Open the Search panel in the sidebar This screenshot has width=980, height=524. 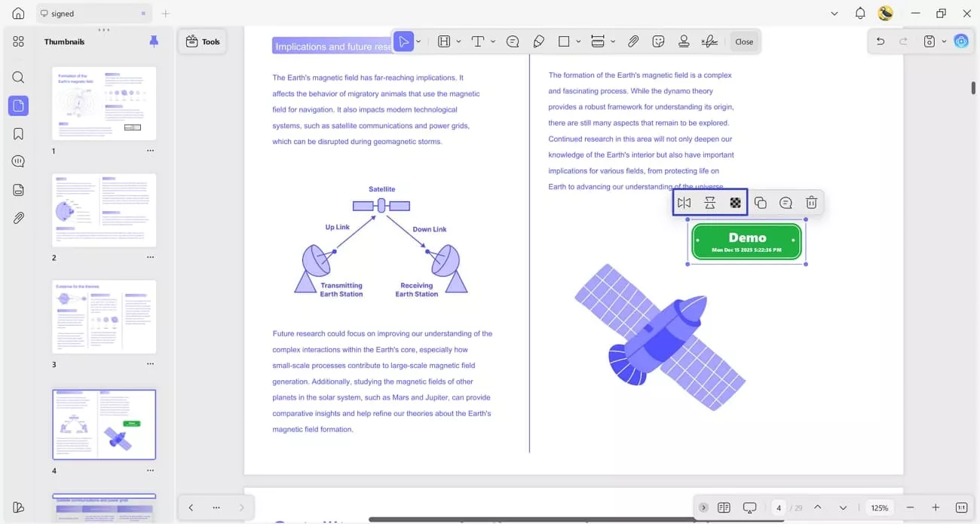18,77
